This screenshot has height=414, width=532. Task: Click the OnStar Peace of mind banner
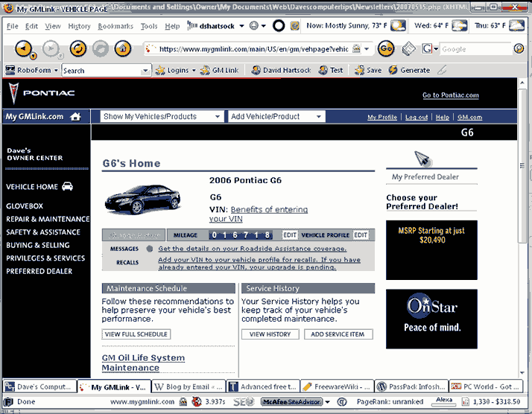(x=431, y=319)
